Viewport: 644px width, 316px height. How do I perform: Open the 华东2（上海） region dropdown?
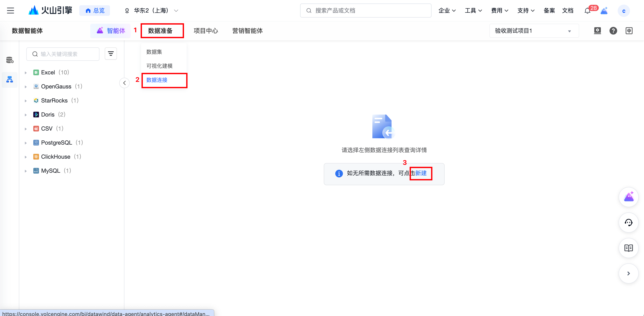tap(152, 11)
